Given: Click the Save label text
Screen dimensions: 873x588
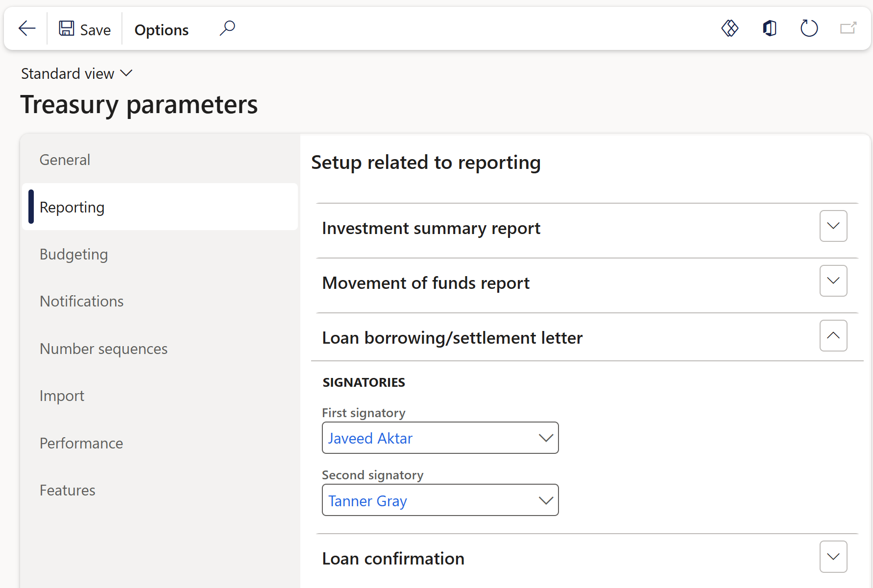Looking at the screenshot, I should coord(96,30).
